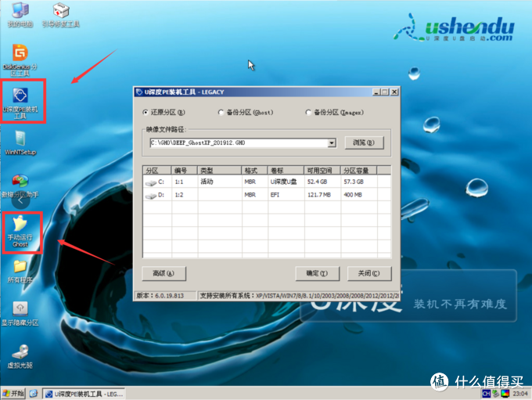The height and width of the screenshot is (400, 532).
Task: Click the 可用空间 column header
Action: (x=322, y=170)
